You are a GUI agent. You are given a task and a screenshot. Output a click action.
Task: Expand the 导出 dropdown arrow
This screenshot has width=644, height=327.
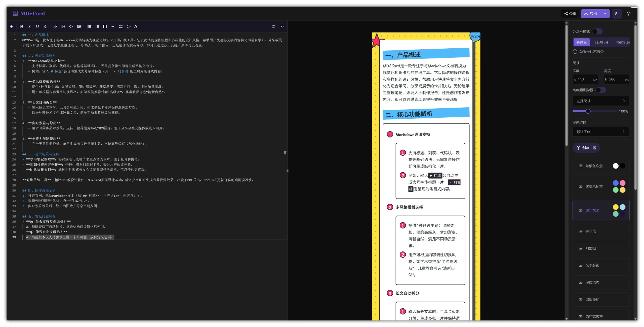click(605, 14)
